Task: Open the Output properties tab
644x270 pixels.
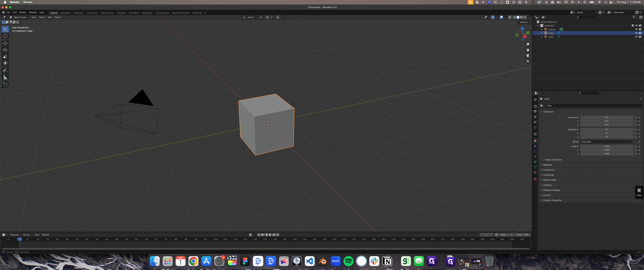Action: coord(535,111)
